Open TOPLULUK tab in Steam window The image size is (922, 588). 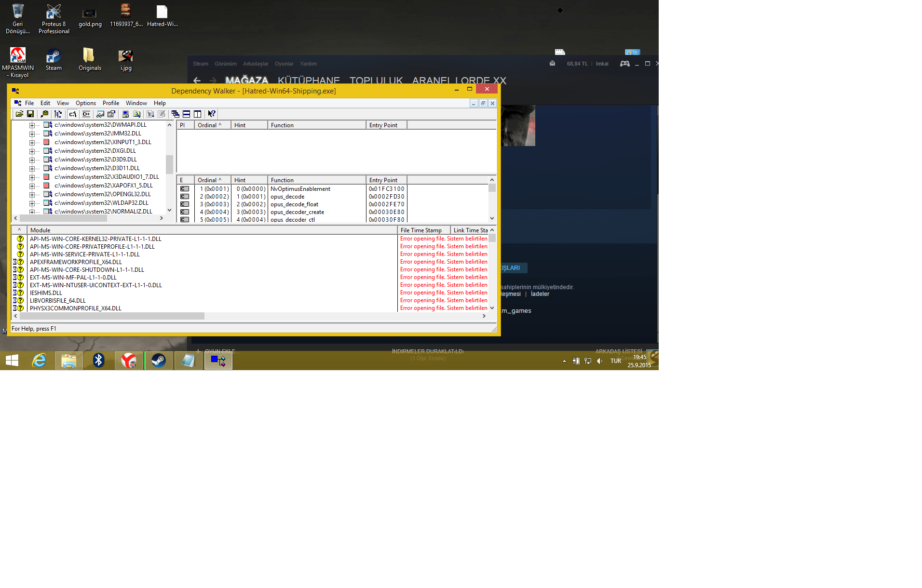[x=376, y=80]
